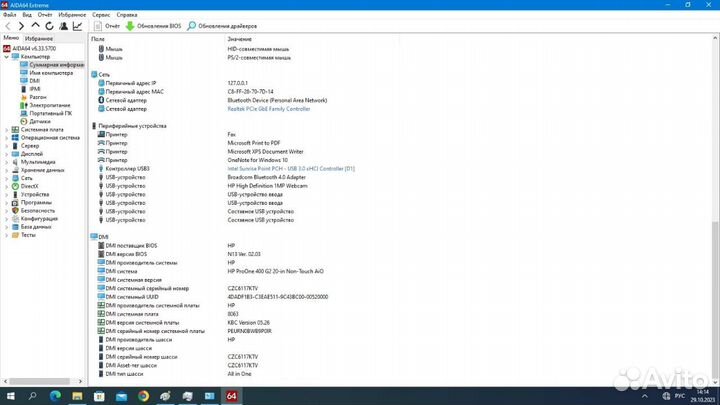
Task: Select Первичный адрес MAC row
Action: pos(186,92)
